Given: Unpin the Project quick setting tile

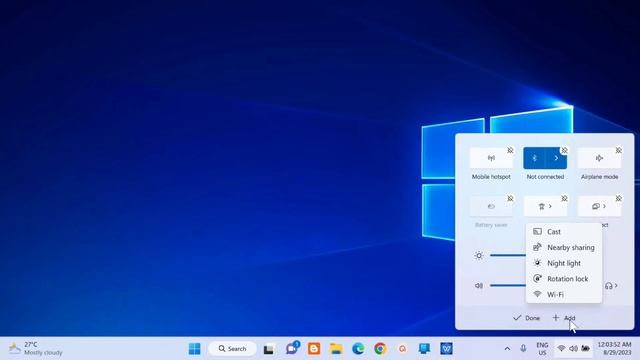Looking at the screenshot, I should coord(619,198).
